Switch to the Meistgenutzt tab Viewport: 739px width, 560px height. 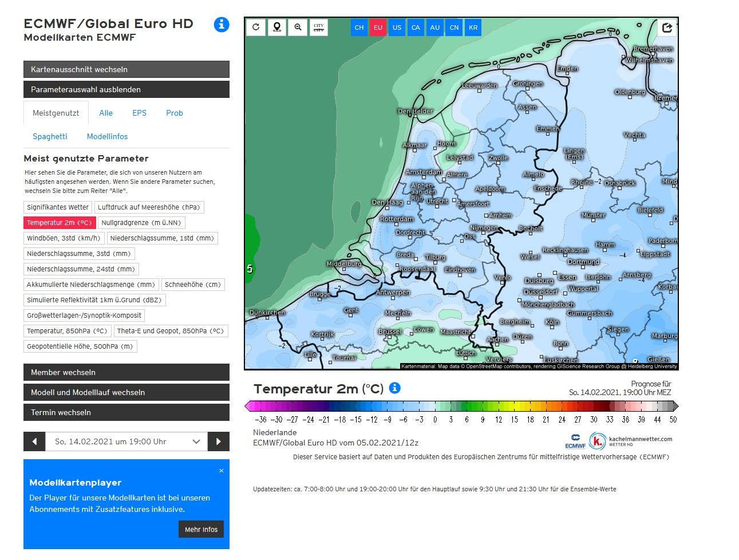coord(56,113)
